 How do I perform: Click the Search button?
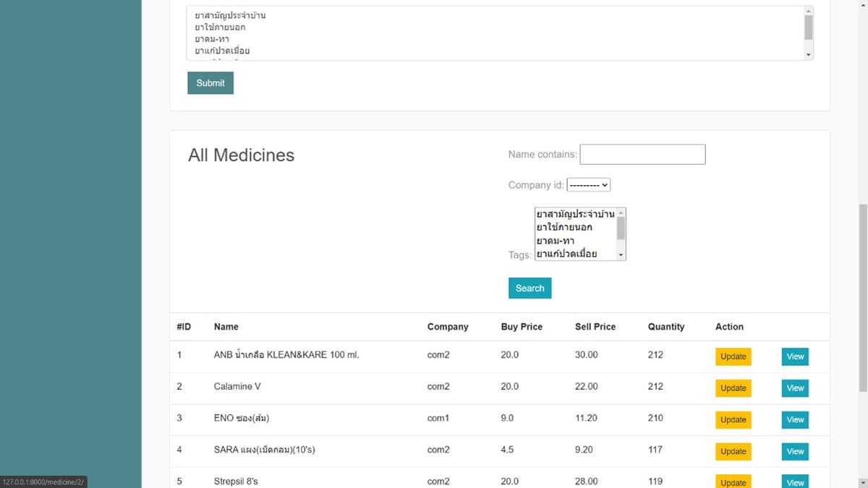coord(530,288)
